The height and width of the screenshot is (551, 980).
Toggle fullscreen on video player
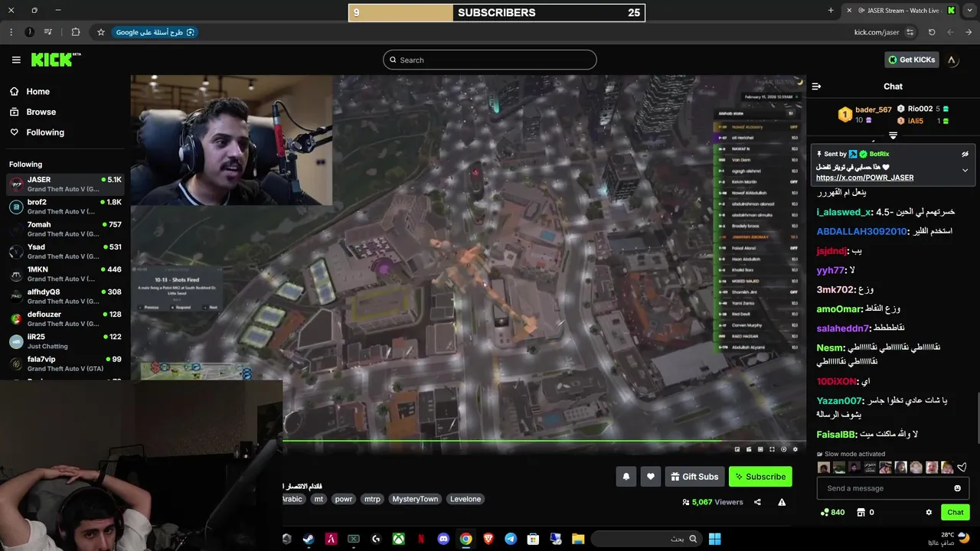coord(772,449)
